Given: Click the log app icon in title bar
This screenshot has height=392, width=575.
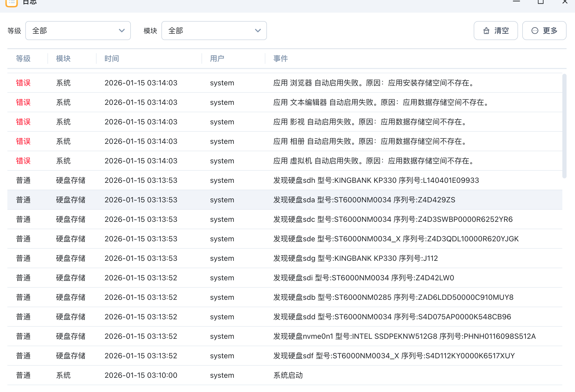Looking at the screenshot, I should [12, 3].
